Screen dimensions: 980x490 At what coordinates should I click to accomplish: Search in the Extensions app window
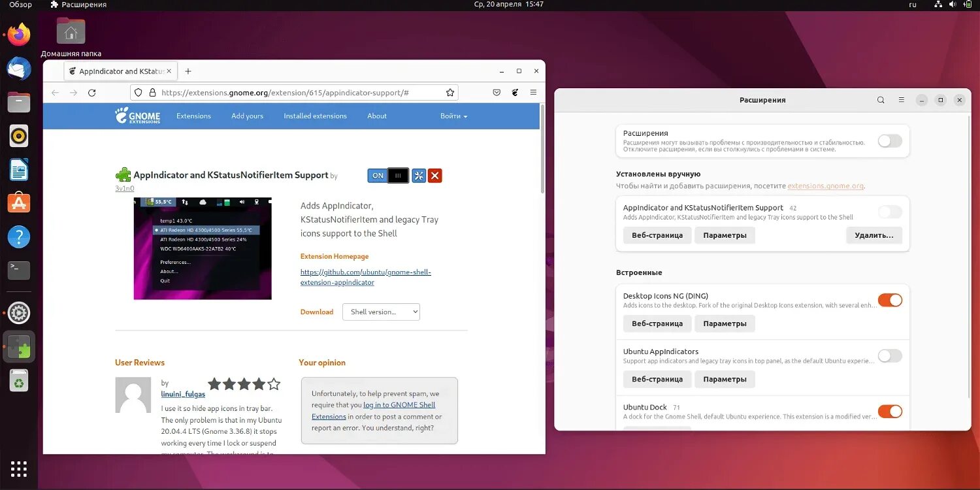point(881,100)
